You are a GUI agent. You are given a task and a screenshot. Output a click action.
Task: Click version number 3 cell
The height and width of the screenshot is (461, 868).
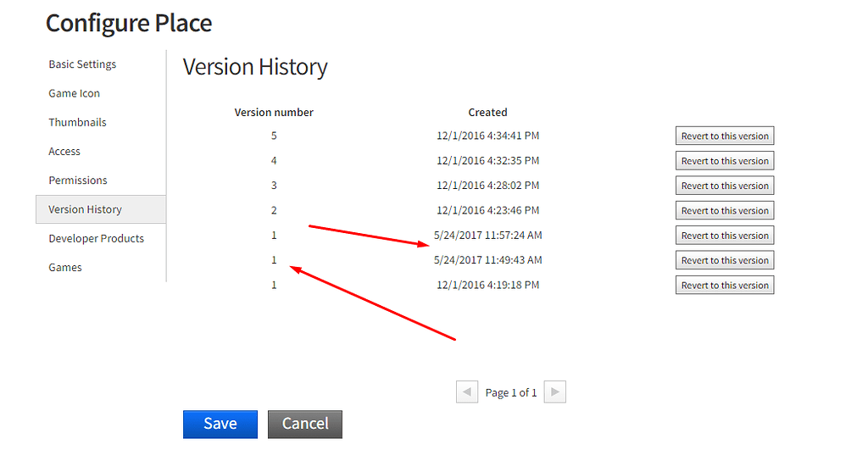[x=274, y=186]
